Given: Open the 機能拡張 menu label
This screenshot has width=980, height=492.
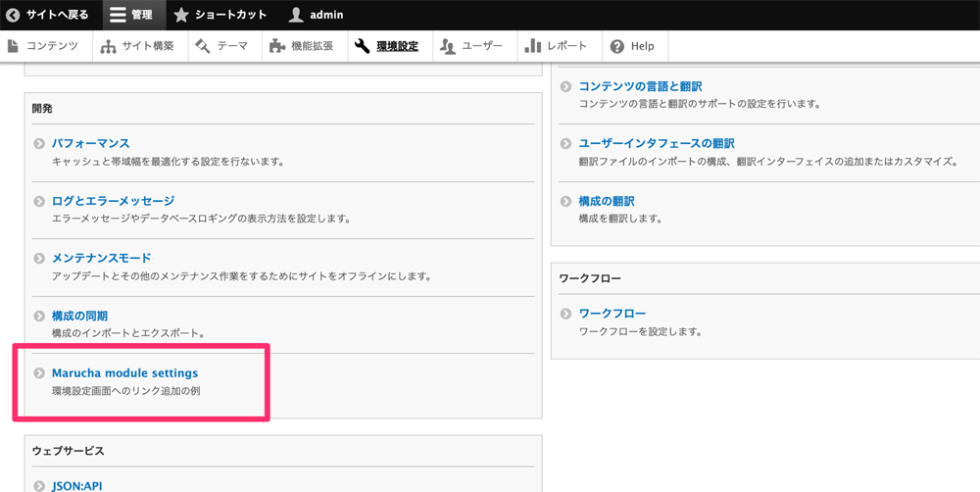Looking at the screenshot, I should pos(312,46).
